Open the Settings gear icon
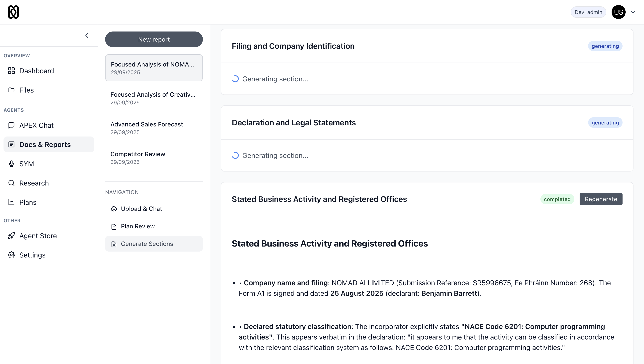644x364 pixels. [x=11, y=255]
